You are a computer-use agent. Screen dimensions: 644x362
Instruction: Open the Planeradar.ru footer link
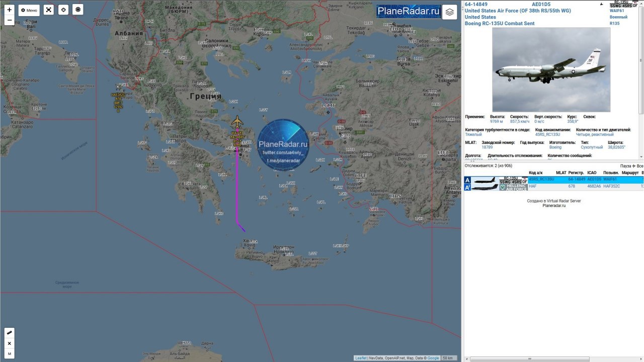click(x=554, y=205)
